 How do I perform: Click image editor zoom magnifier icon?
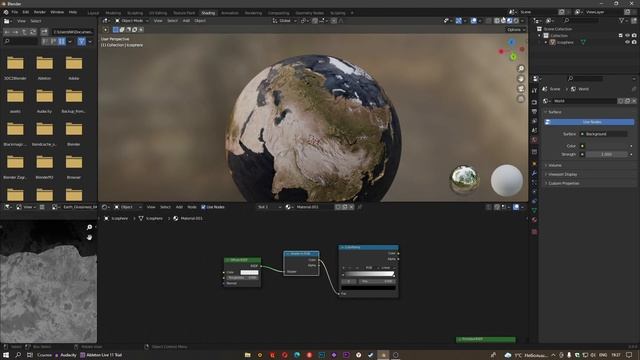pyautogui.click(x=90, y=227)
